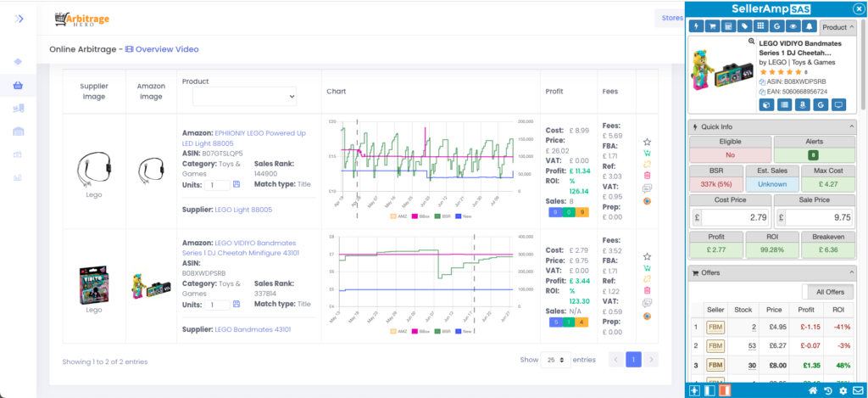Delete the DJ Cheetah Minifigure row

point(647,290)
